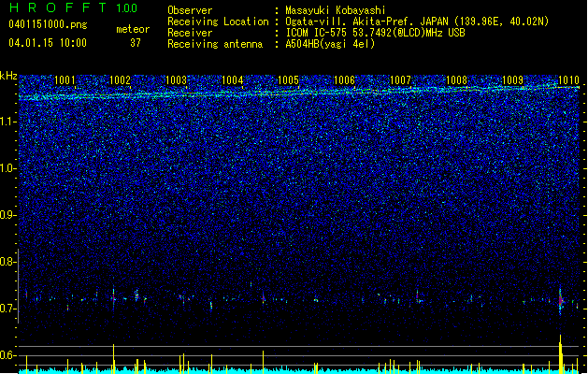Click the Receiver label
This screenshot has width=588, height=374.
[x=190, y=33]
